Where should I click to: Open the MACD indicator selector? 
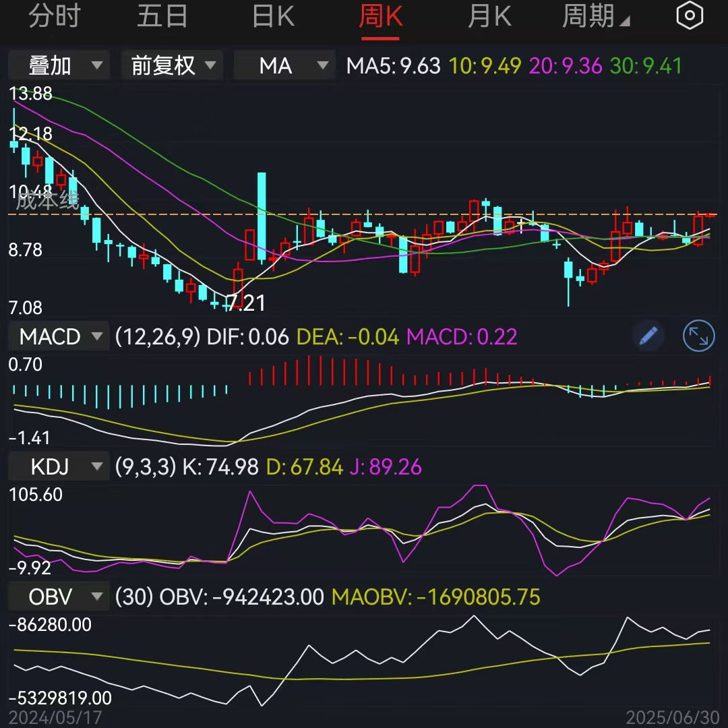pyautogui.click(x=58, y=336)
